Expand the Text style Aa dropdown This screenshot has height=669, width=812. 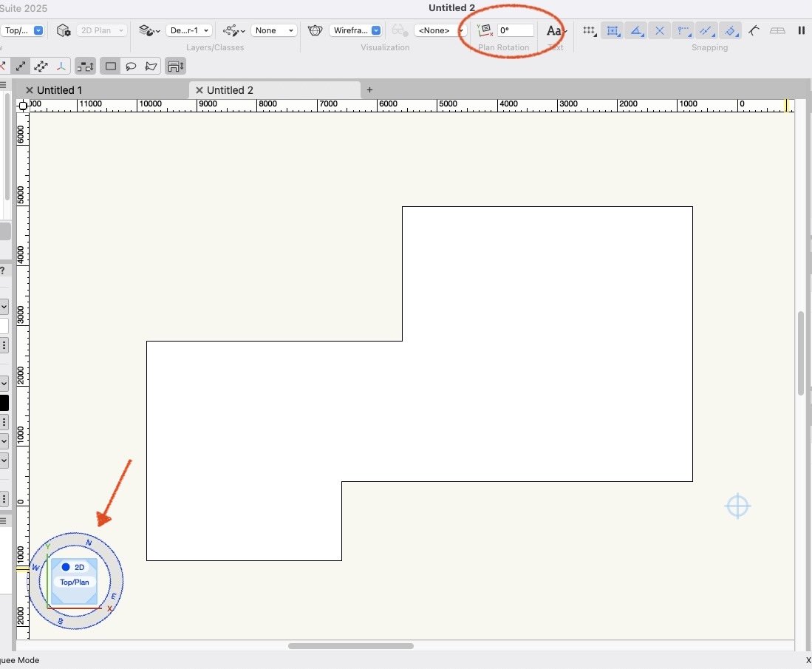(x=555, y=30)
